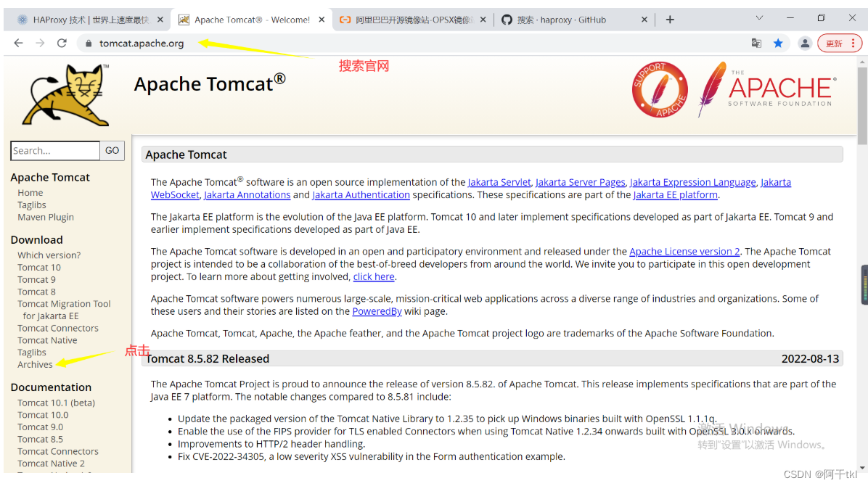
Task: Click the Tomcat cat logo
Action: coord(67,94)
